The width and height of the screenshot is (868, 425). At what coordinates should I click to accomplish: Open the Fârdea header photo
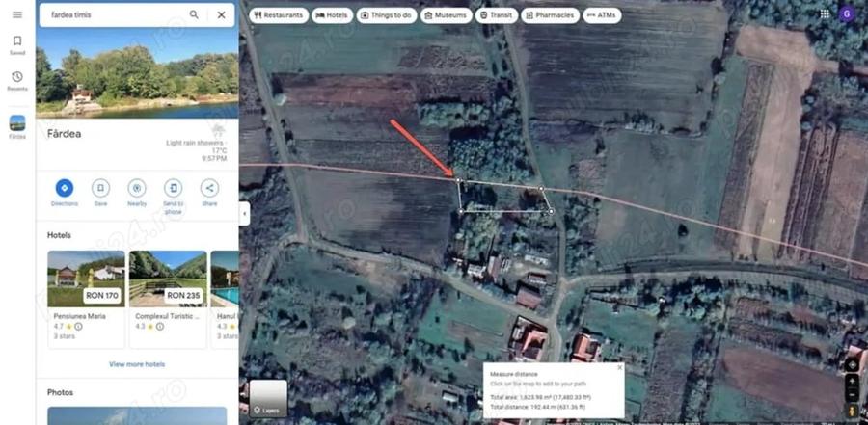click(137, 73)
